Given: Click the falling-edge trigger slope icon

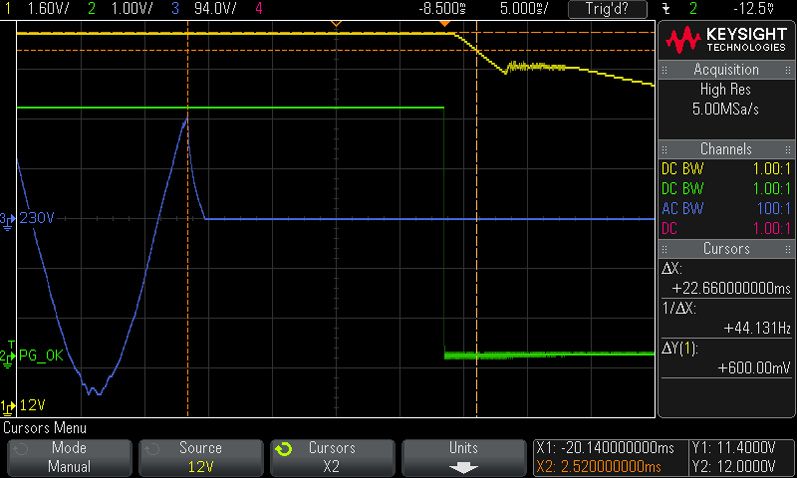Looking at the screenshot, I should (666, 9).
